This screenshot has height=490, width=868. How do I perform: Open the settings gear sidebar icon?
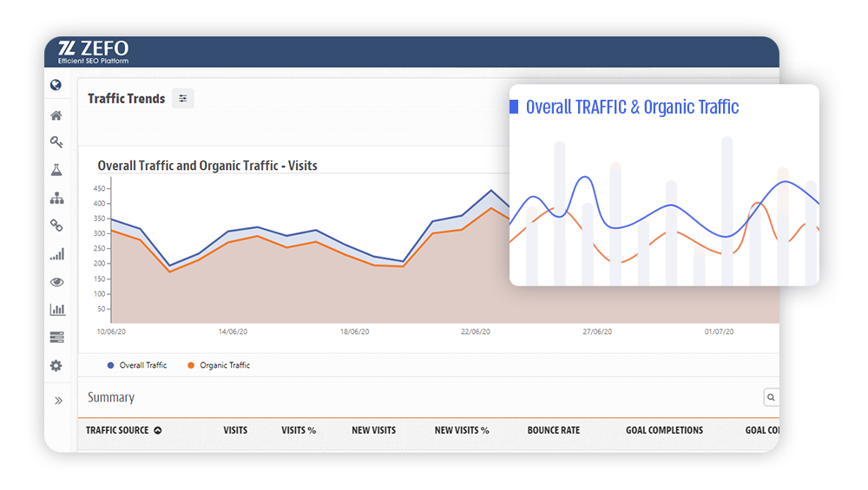56,366
